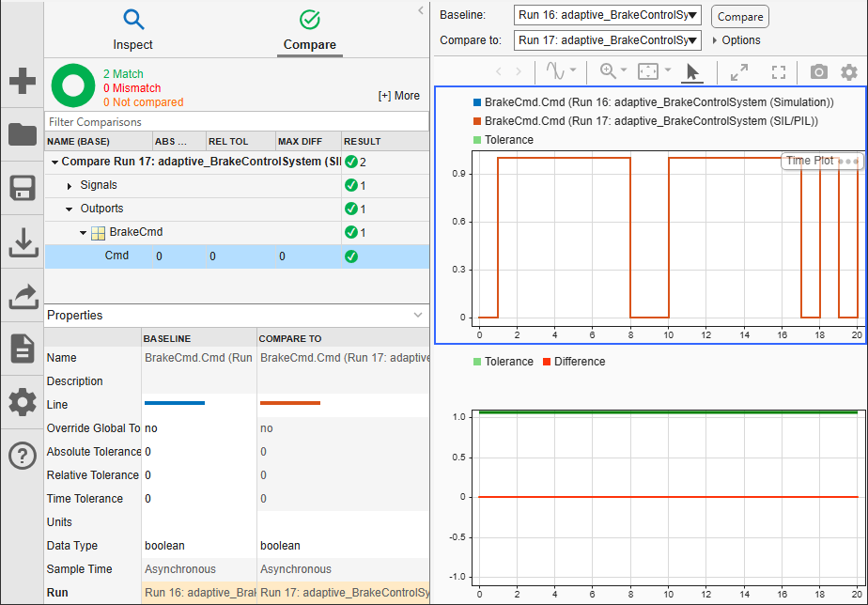This screenshot has width=868, height=605.
Task: Go to the previous signal with the left arrow
Action: tap(499, 71)
